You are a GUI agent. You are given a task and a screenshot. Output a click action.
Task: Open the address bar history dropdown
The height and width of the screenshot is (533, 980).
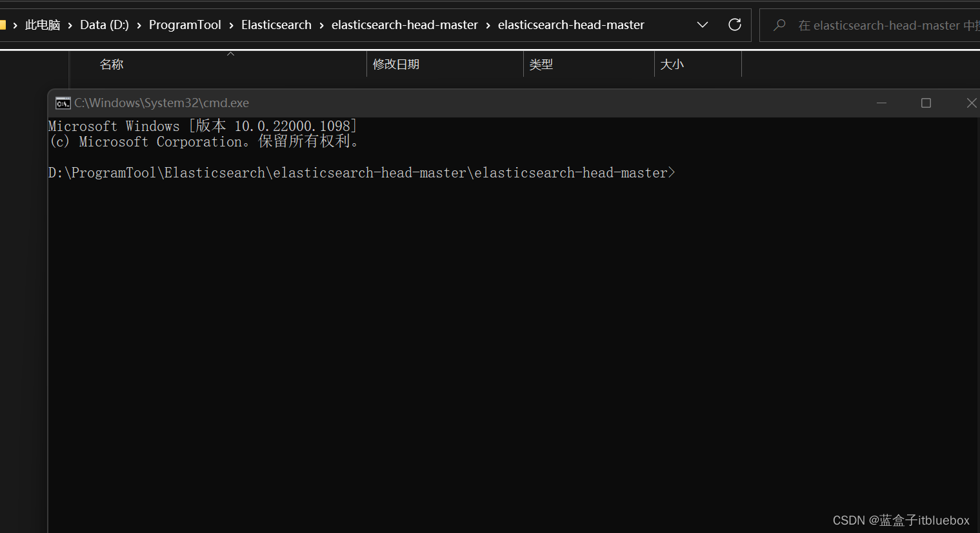[703, 25]
